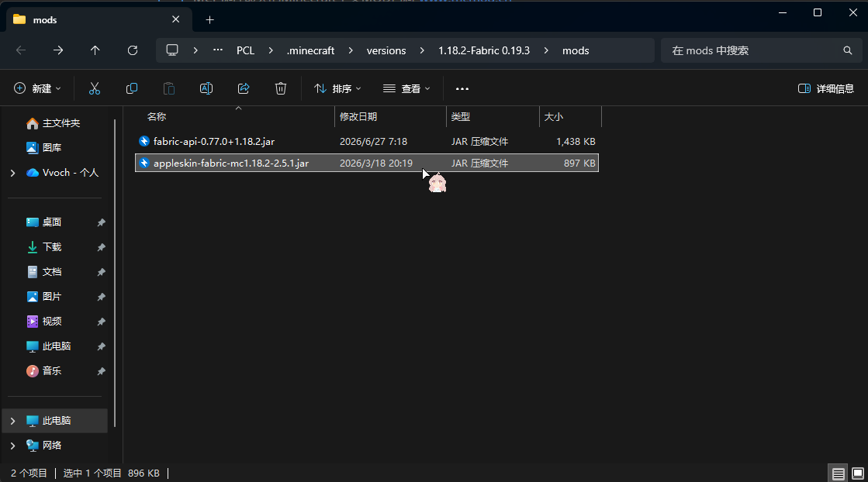Expand the Vvoch - 个人 tree node

point(12,173)
